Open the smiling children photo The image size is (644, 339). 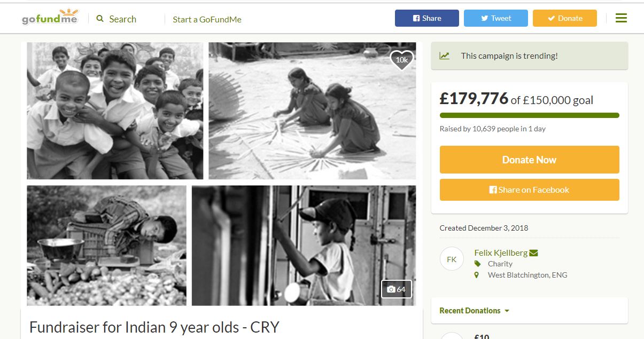pyautogui.click(x=115, y=111)
